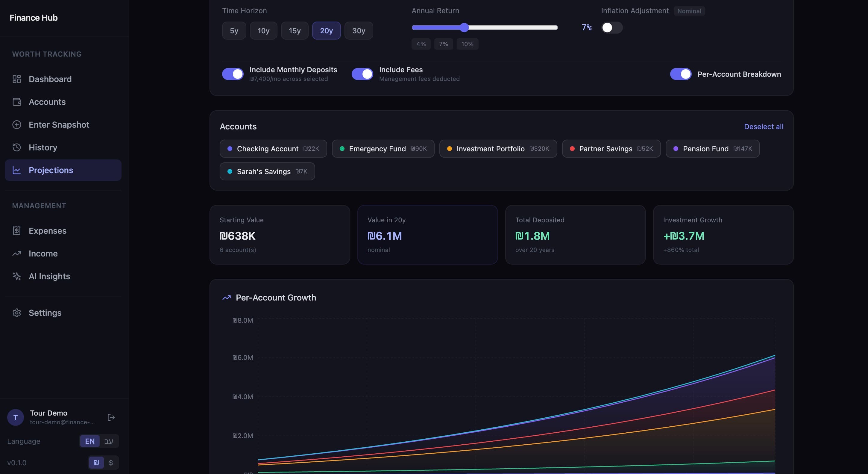Click the Annual Return slider handle
Viewport: 868px width, 474px height.
pos(464,28)
